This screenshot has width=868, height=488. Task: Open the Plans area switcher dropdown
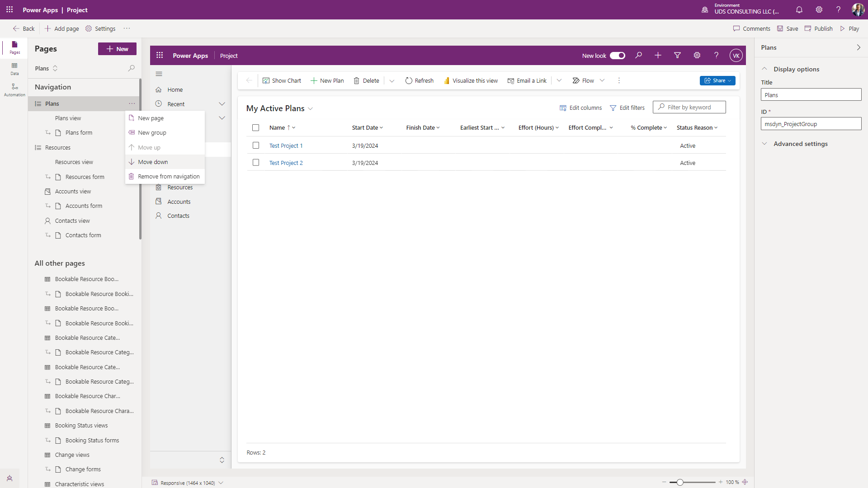pyautogui.click(x=47, y=68)
